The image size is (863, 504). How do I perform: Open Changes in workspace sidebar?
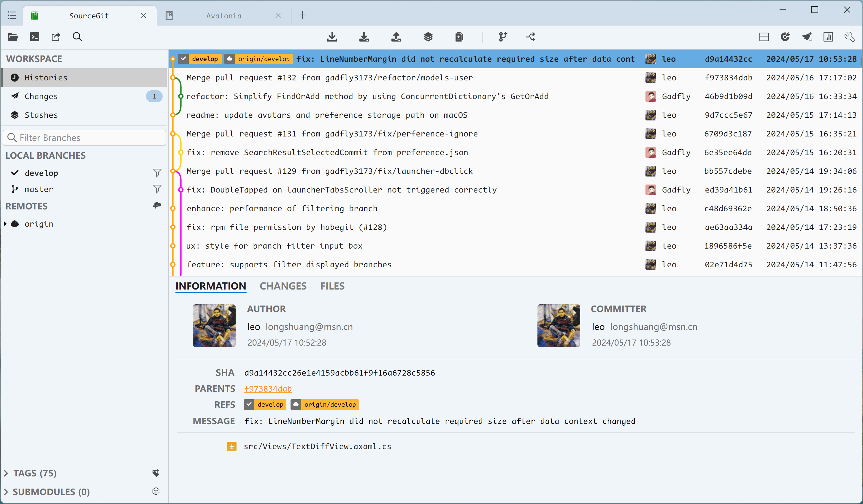coord(41,96)
